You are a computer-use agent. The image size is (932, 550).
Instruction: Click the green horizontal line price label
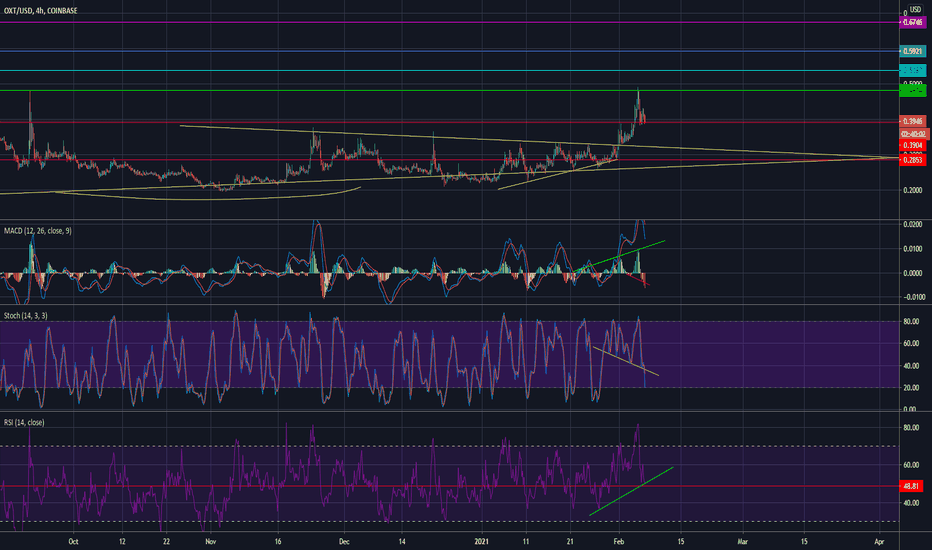tap(912, 90)
